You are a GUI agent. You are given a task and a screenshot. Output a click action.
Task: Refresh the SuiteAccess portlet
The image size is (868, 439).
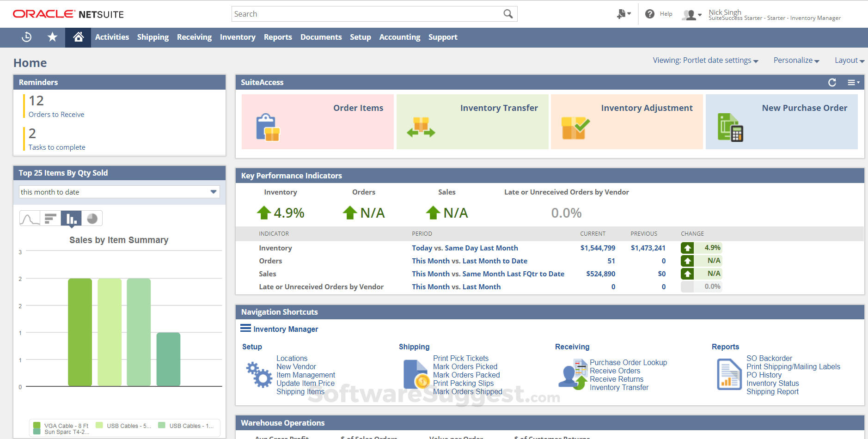(832, 82)
